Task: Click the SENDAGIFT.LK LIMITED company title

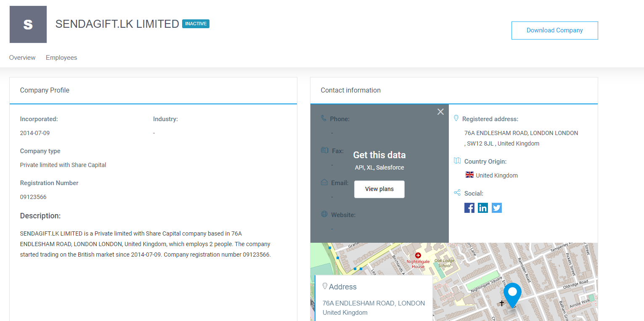Action: click(117, 24)
